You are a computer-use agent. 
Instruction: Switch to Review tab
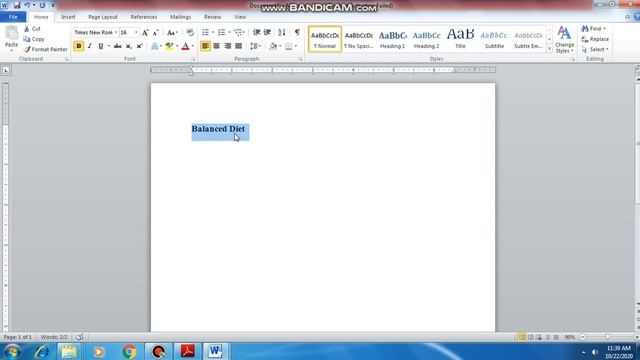(212, 17)
